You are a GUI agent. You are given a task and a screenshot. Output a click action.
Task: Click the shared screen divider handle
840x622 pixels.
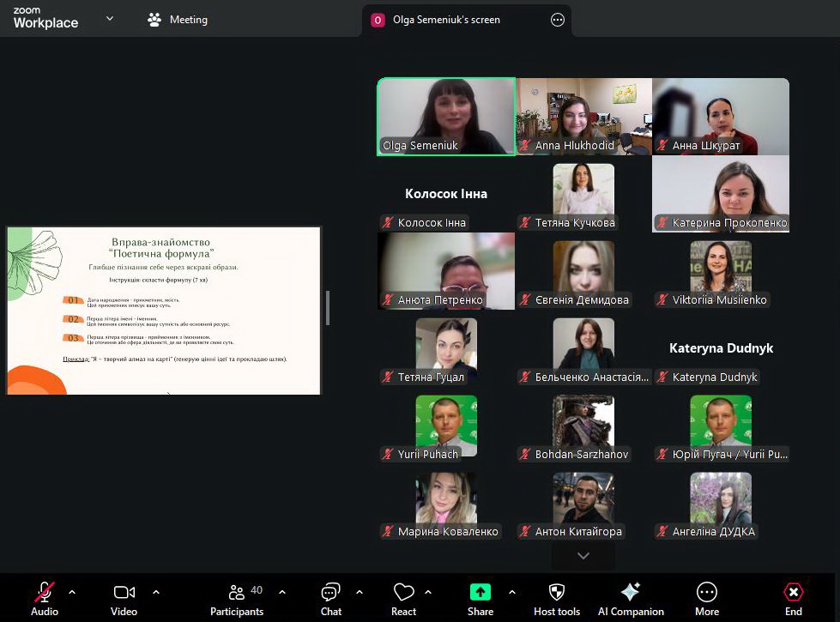tap(327, 308)
